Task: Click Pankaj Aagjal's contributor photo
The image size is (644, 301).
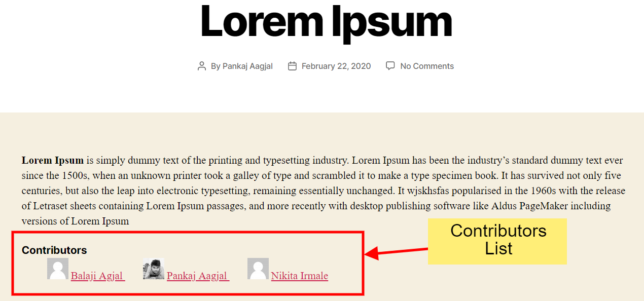Action: (154, 269)
